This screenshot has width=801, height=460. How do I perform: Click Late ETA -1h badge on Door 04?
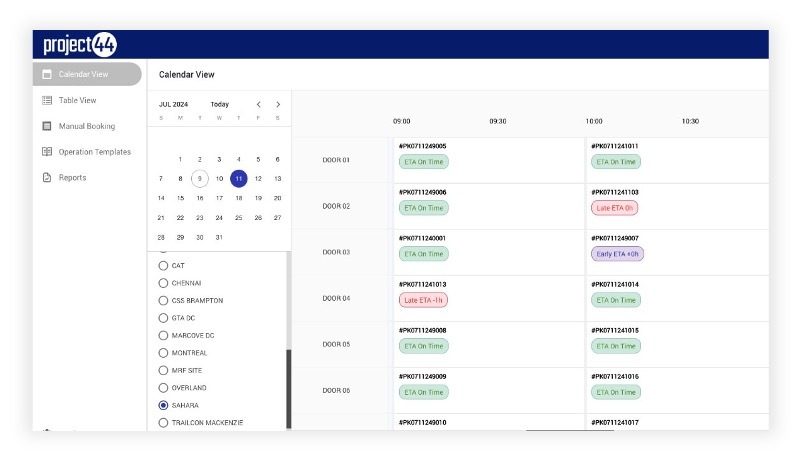click(x=423, y=300)
